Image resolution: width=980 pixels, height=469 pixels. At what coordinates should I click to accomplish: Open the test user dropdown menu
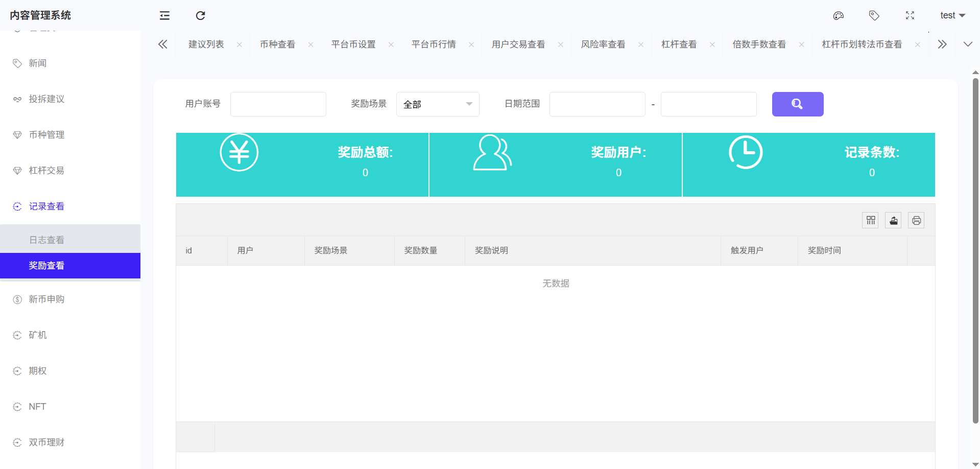tap(952, 16)
